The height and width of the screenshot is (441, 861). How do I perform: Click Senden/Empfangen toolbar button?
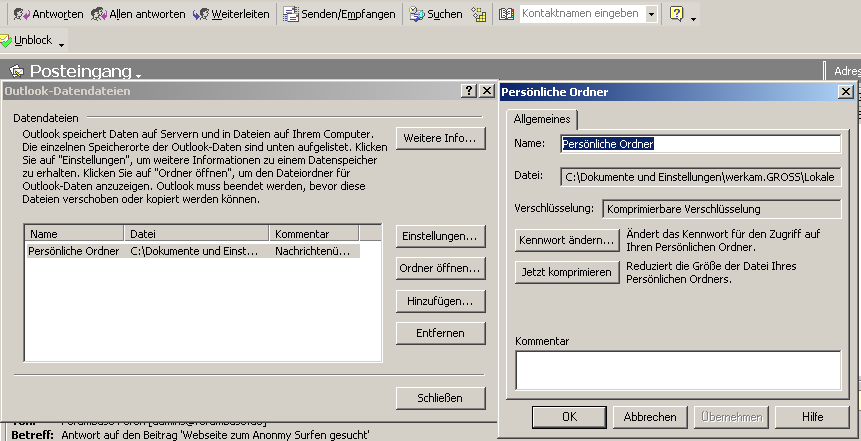339,14
